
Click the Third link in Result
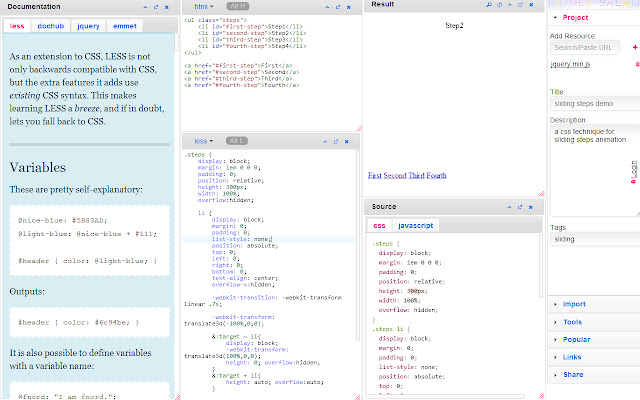point(416,175)
